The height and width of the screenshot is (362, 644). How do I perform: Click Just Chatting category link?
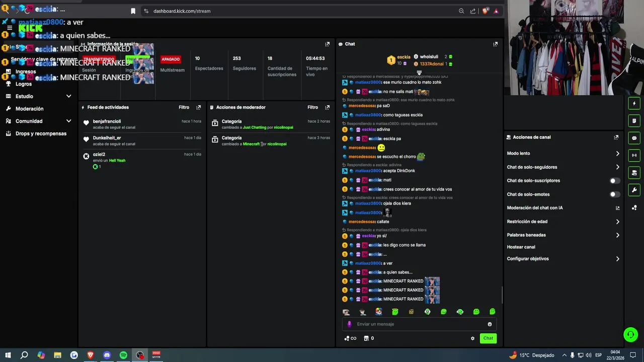pos(254,128)
